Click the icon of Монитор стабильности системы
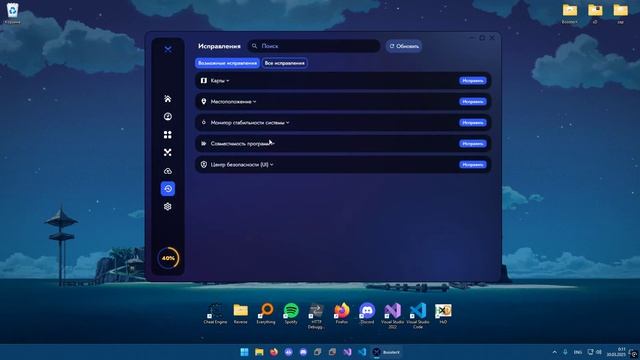 click(x=204, y=122)
